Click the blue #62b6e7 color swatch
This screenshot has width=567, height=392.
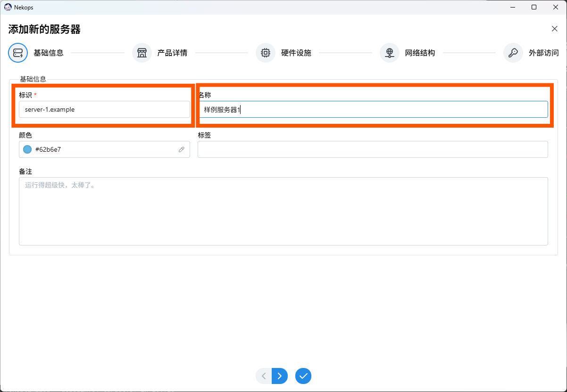(x=27, y=149)
